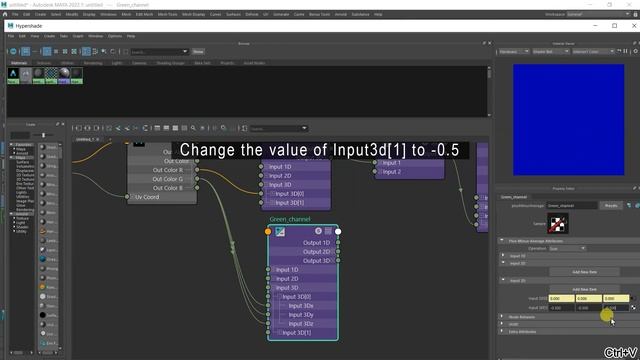Expand the UUID section
Screen dimensions: 640x360
[x=502, y=324]
